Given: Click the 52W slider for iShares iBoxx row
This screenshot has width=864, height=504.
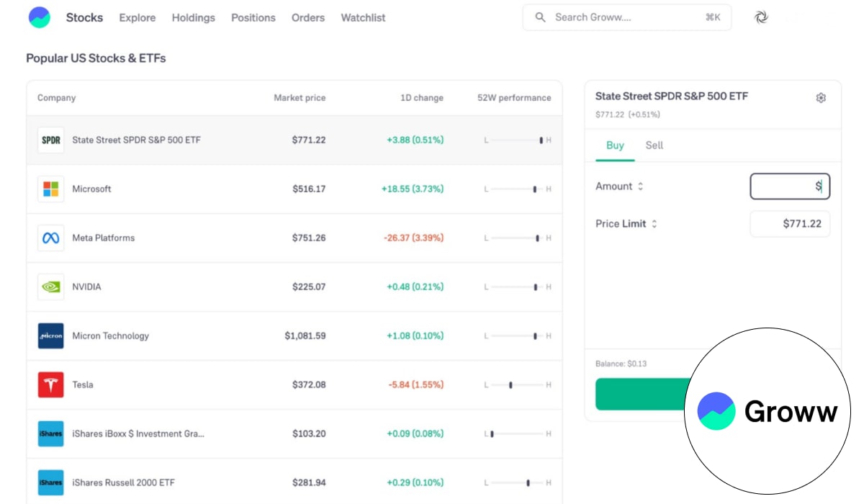Looking at the screenshot, I should tap(518, 434).
